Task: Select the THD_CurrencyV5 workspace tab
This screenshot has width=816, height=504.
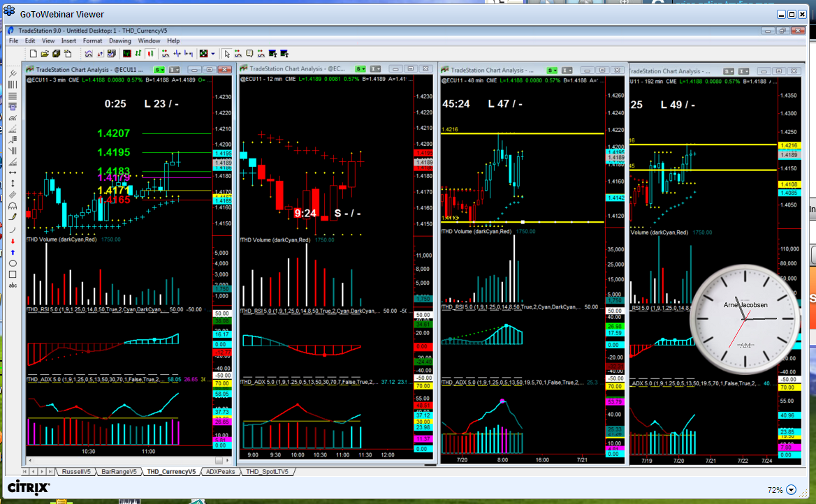Action: coord(171,472)
